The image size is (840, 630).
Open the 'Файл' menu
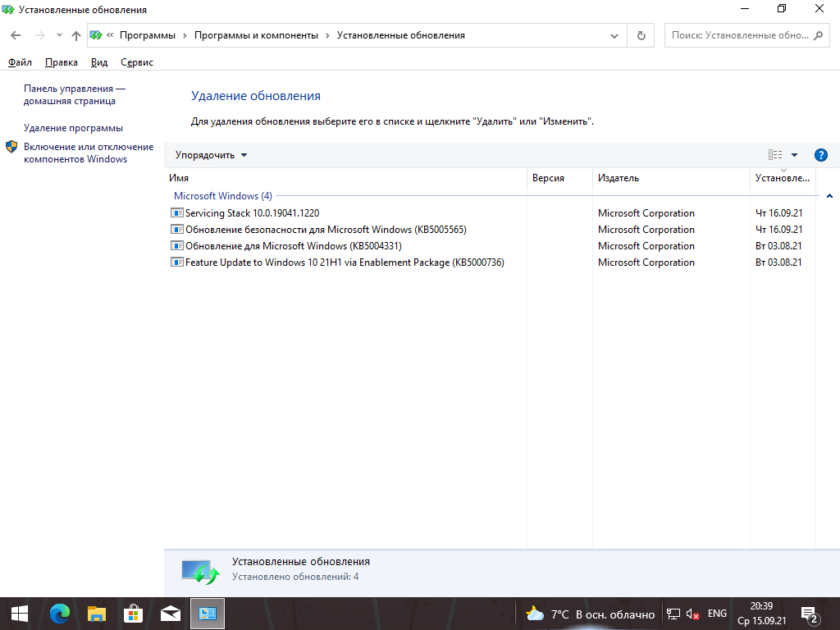point(20,62)
